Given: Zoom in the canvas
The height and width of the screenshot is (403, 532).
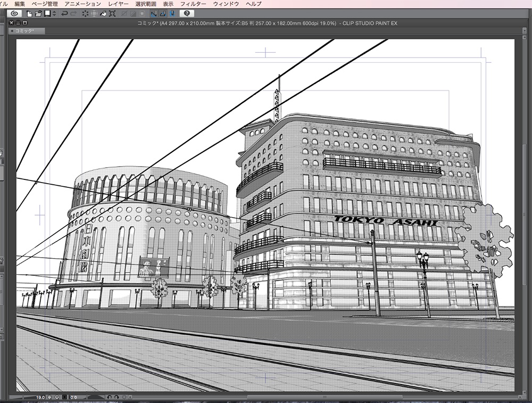Looking at the screenshot, I should click(x=57, y=397).
